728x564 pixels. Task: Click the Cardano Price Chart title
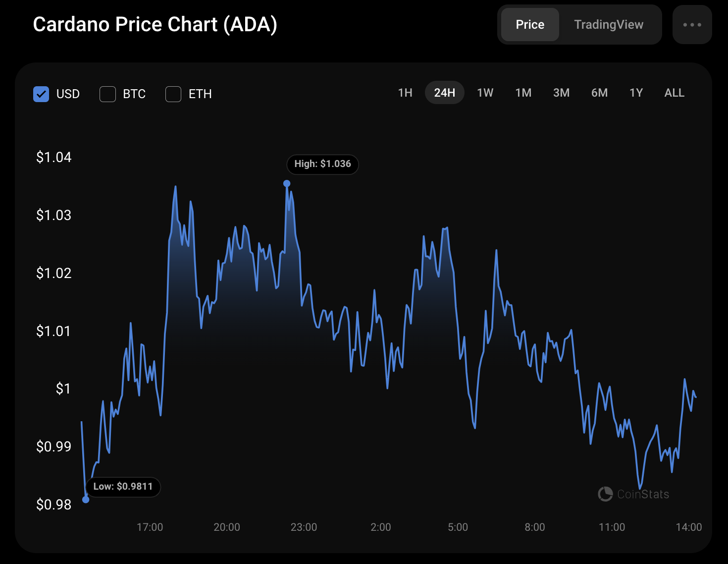(x=155, y=25)
